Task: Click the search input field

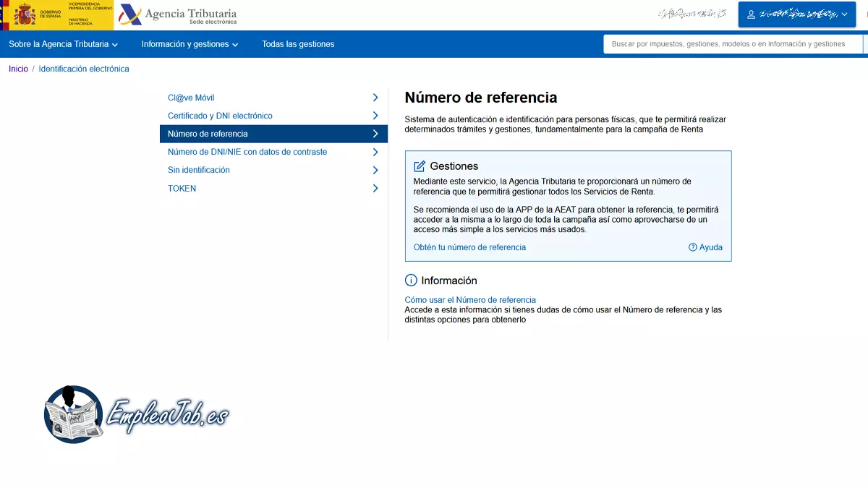Action: coord(733,44)
